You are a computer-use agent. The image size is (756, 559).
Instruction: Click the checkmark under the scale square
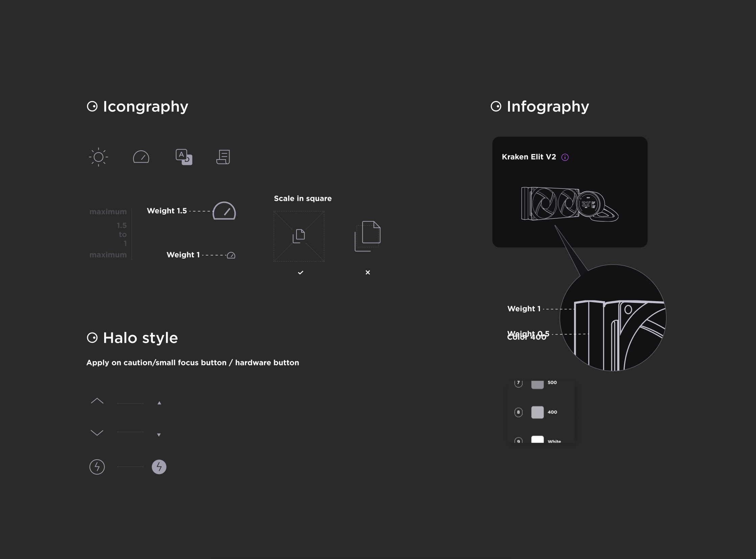click(300, 272)
